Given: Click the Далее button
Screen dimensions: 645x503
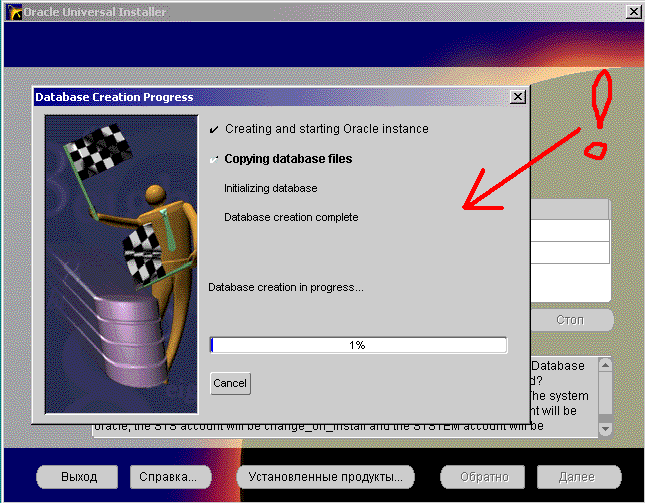Looking at the screenshot, I should 579,477.
